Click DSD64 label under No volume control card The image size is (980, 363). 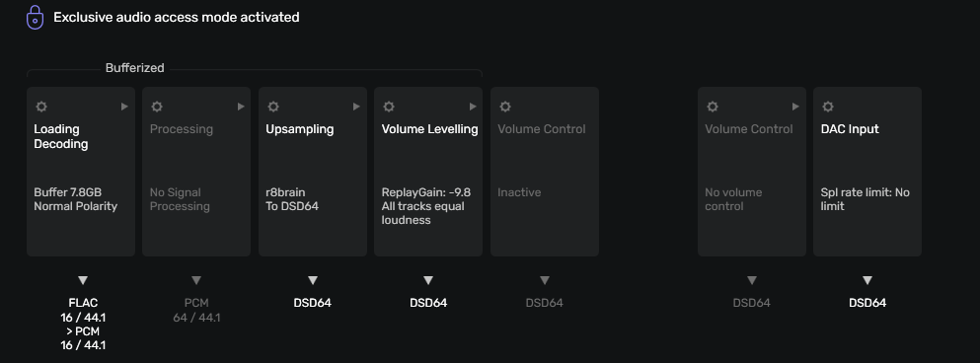[752, 303]
